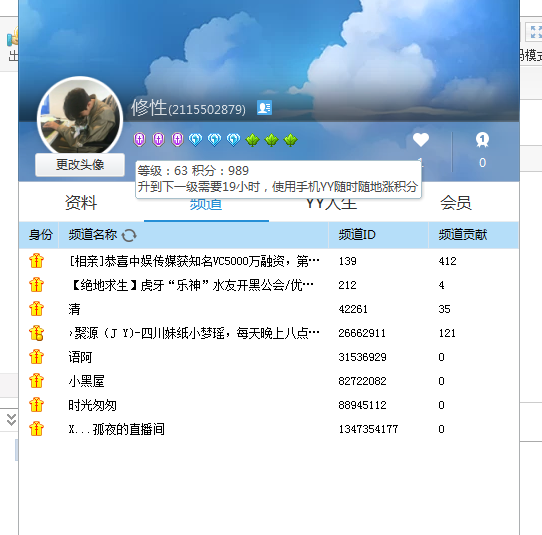Expand the double-chevron arrow in the background window
542x535 pixels.
click(11, 420)
